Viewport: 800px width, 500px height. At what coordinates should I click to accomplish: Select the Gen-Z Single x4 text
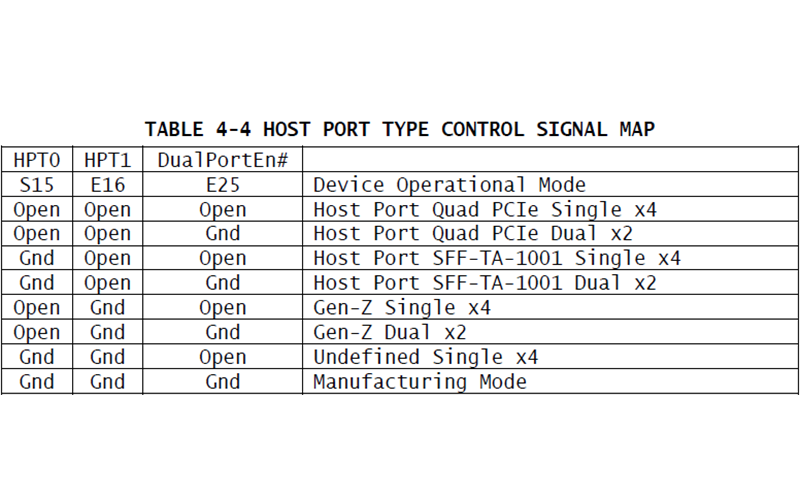tap(402, 307)
